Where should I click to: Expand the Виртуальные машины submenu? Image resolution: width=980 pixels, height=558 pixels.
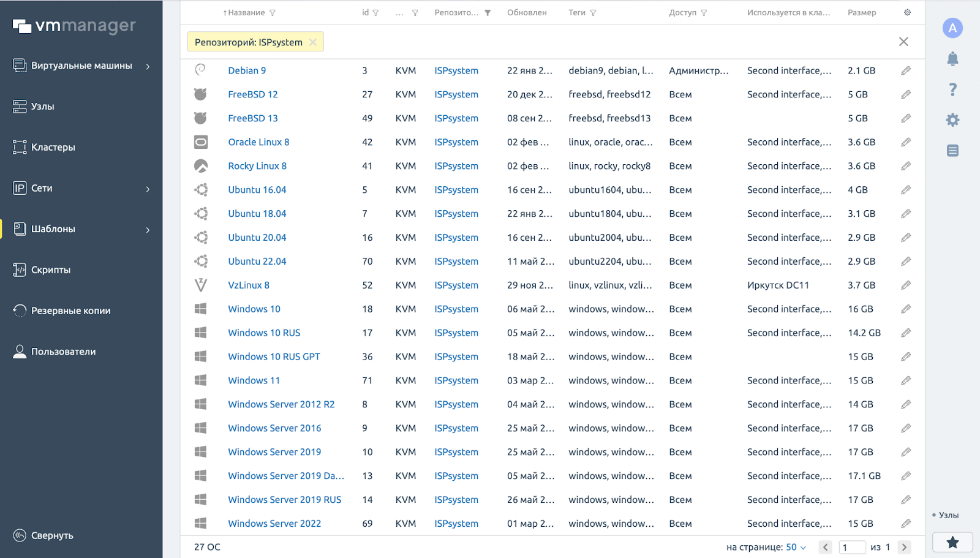(x=148, y=66)
